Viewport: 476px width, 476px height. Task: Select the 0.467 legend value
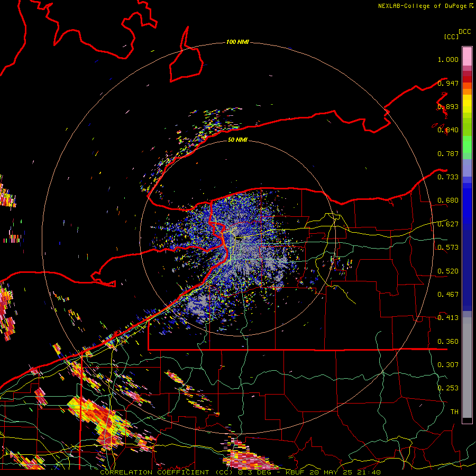point(448,295)
